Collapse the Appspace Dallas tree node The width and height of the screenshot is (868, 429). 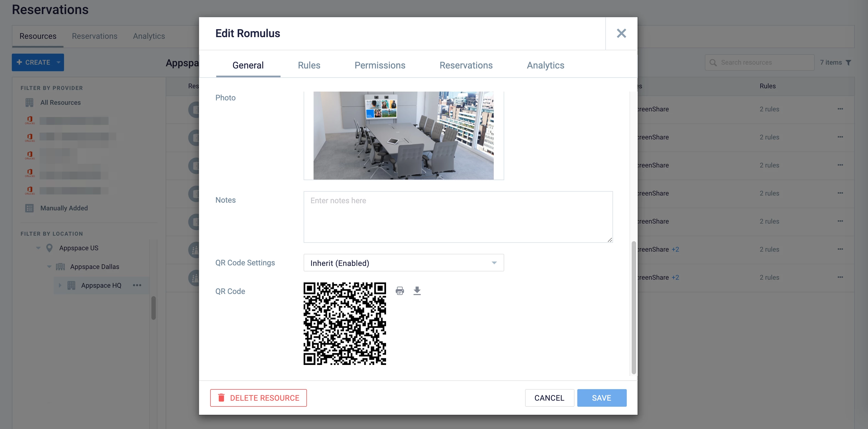(x=49, y=267)
